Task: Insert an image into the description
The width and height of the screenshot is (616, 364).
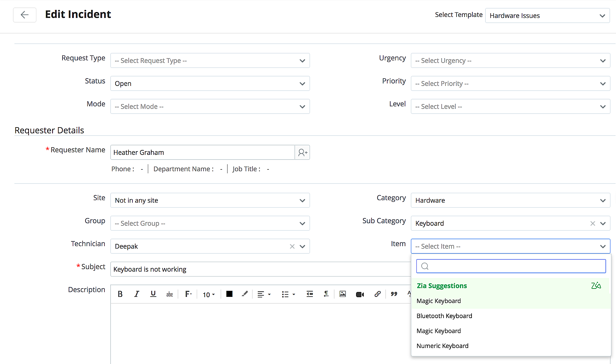Action: [x=342, y=294]
